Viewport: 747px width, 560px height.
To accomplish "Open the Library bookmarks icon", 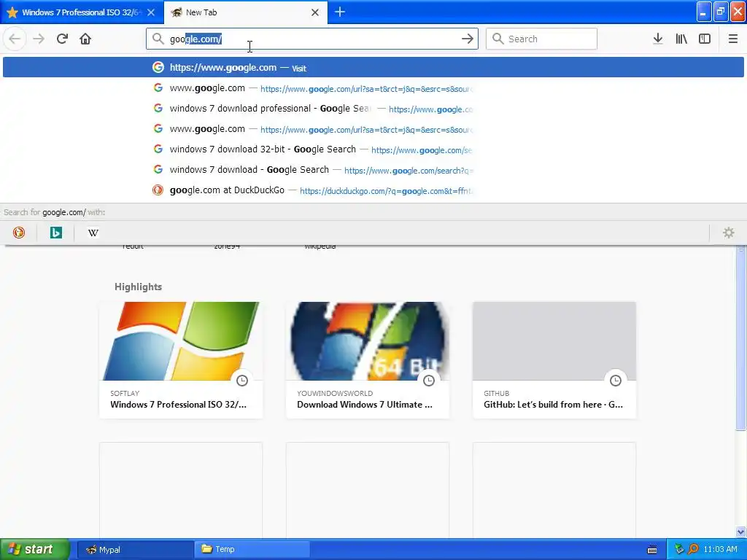I will (681, 39).
